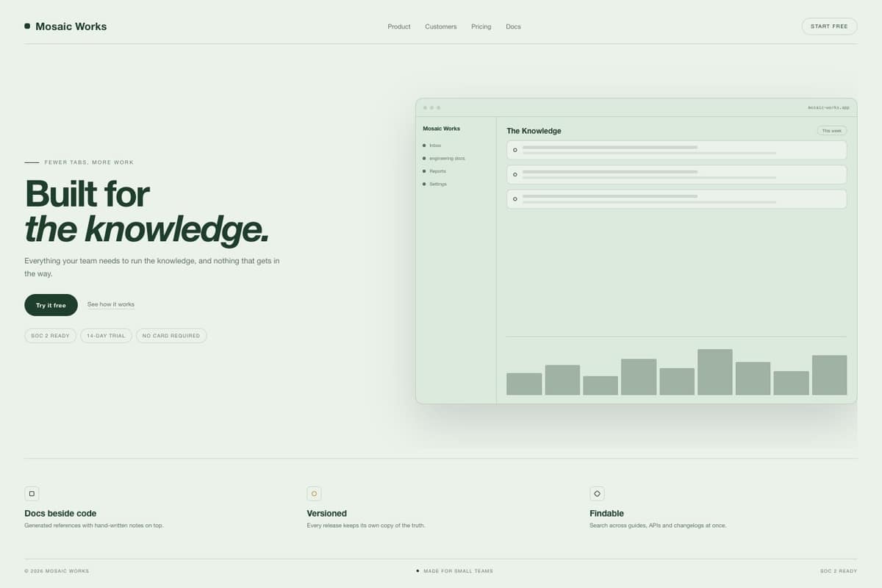Click the Mosaic Works logo dot in the header
Image resolution: width=882 pixels, height=588 pixels.
[x=27, y=26]
